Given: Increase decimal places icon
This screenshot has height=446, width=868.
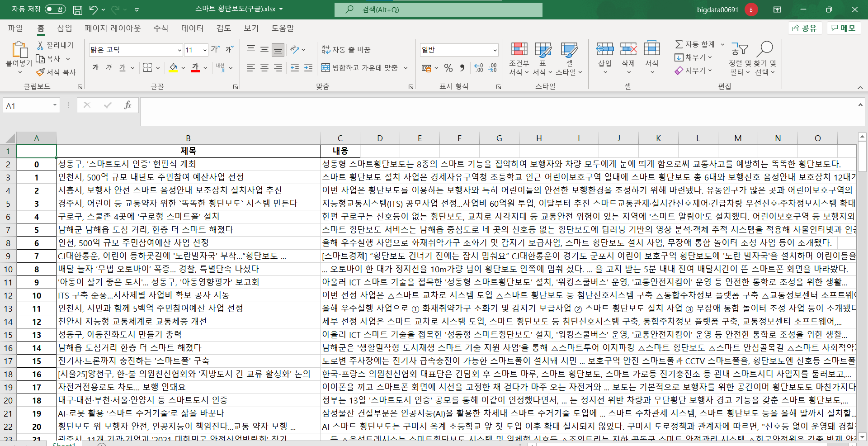Looking at the screenshot, I should tap(479, 68).
